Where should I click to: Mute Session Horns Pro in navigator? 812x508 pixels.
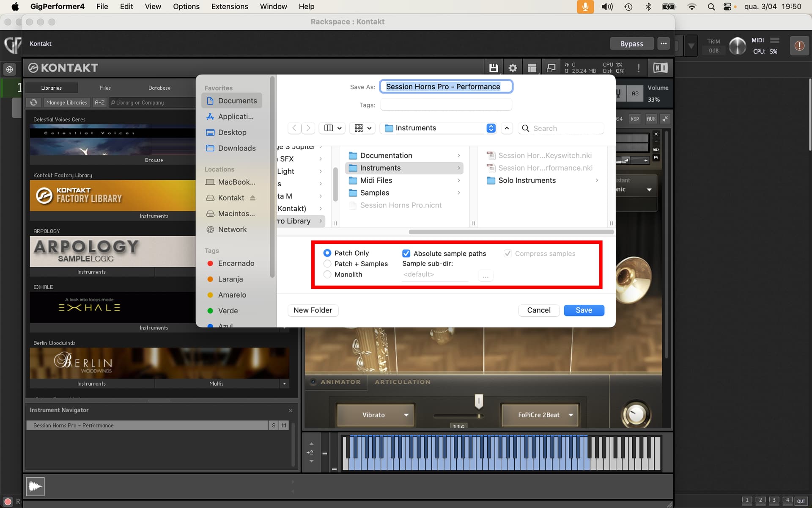click(x=284, y=425)
